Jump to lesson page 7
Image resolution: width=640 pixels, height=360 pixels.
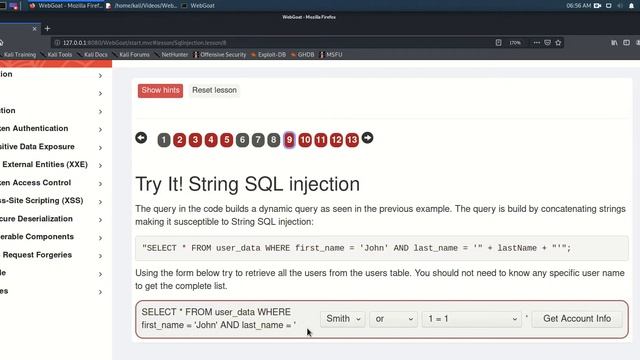pos(258,140)
